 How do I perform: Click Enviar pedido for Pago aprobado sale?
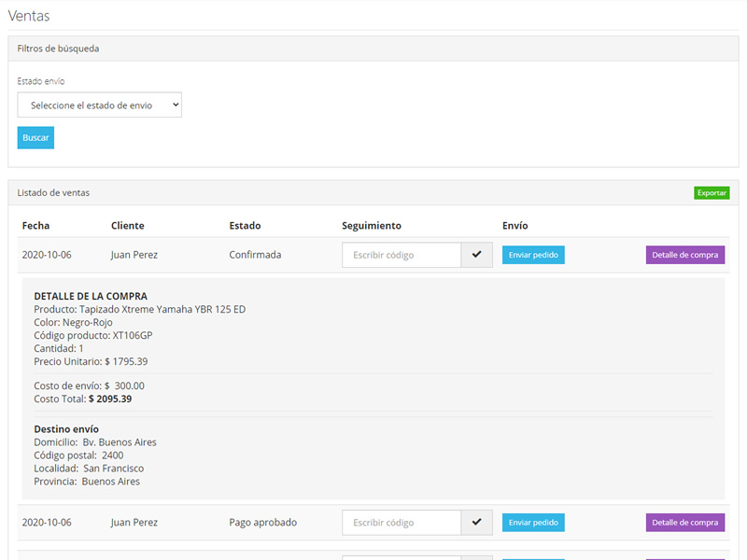(x=533, y=523)
